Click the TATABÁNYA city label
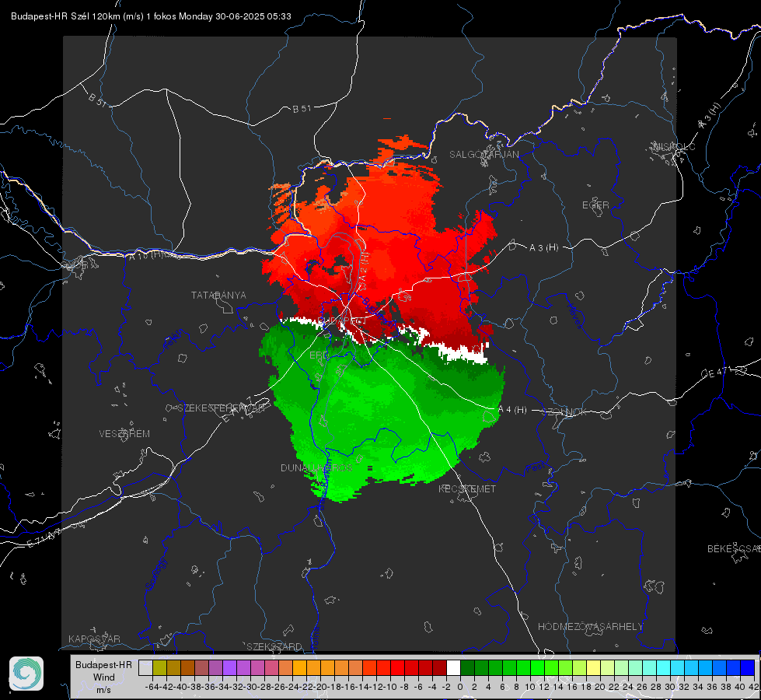The height and width of the screenshot is (700, 761). pyautogui.click(x=218, y=295)
